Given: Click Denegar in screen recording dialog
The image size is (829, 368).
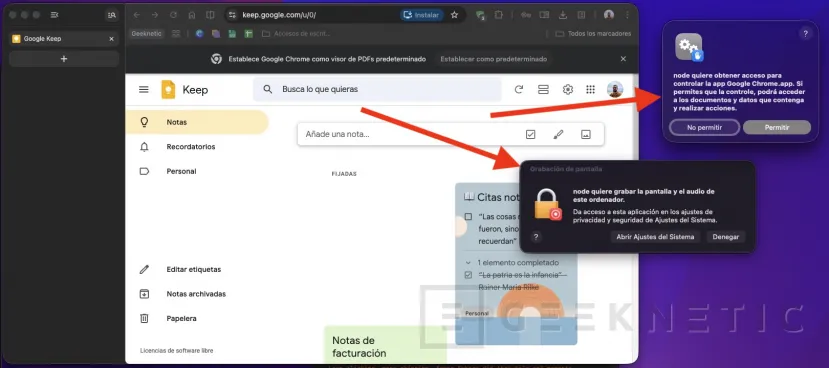Looking at the screenshot, I should [x=725, y=237].
